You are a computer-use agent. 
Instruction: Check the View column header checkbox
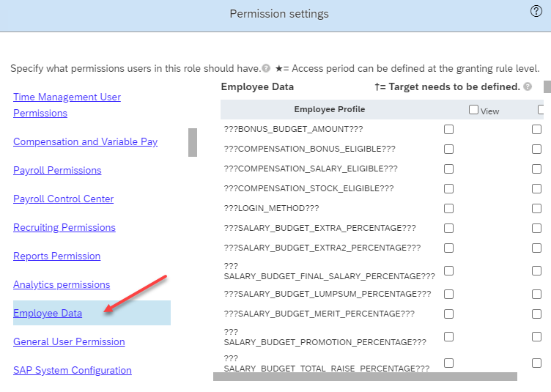473,110
